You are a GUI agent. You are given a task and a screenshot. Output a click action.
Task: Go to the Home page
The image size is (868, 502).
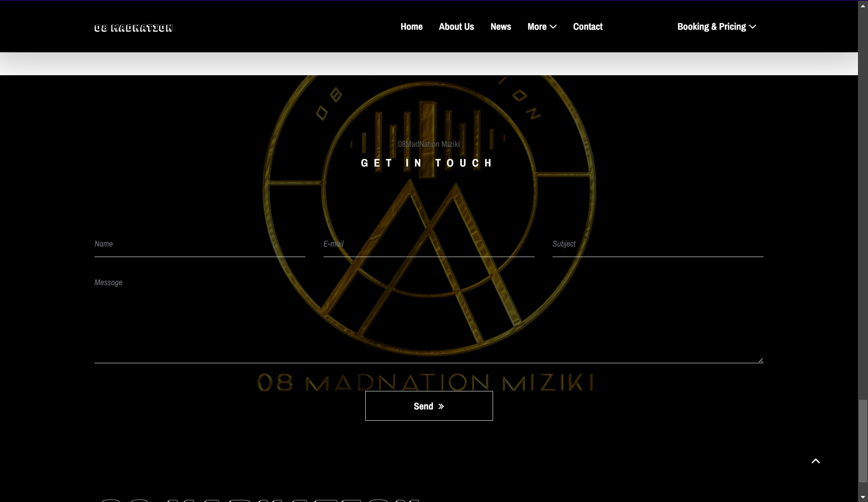click(411, 27)
